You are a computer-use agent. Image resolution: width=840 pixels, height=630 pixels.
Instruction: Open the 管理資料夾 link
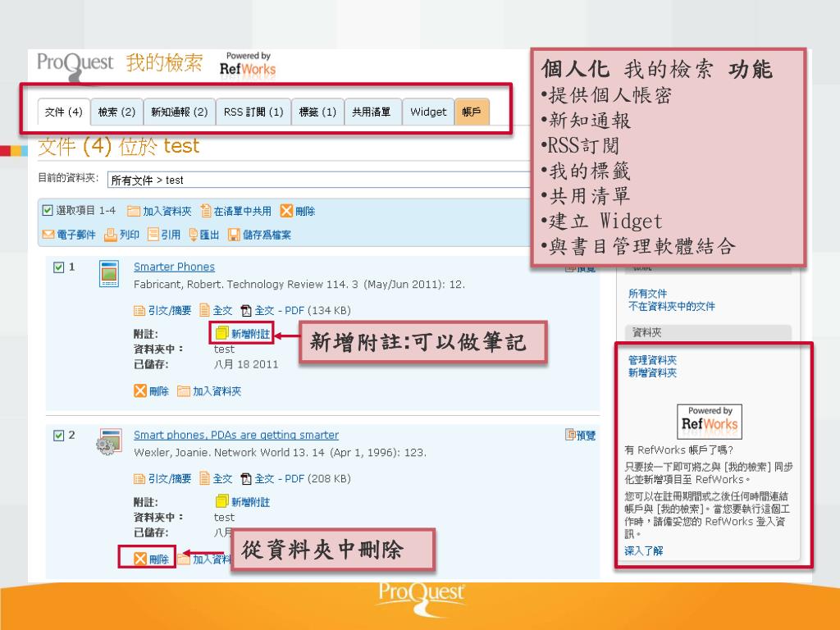(x=652, y=360)
